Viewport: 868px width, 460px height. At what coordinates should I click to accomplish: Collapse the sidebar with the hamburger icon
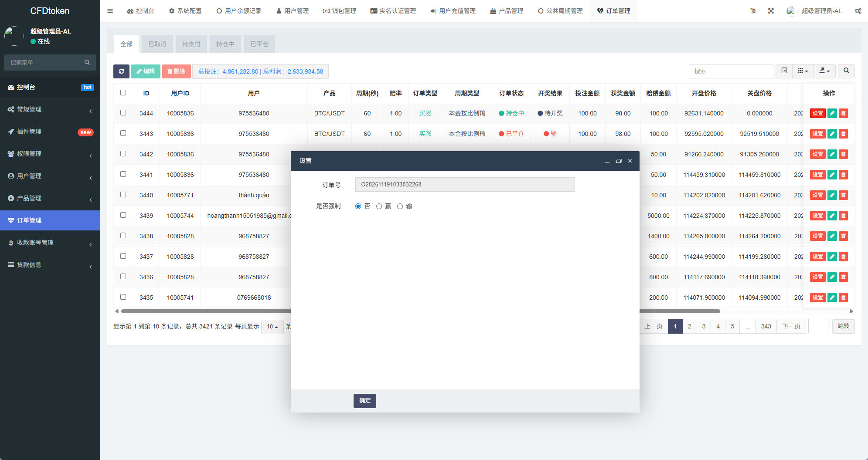(110, 10)
